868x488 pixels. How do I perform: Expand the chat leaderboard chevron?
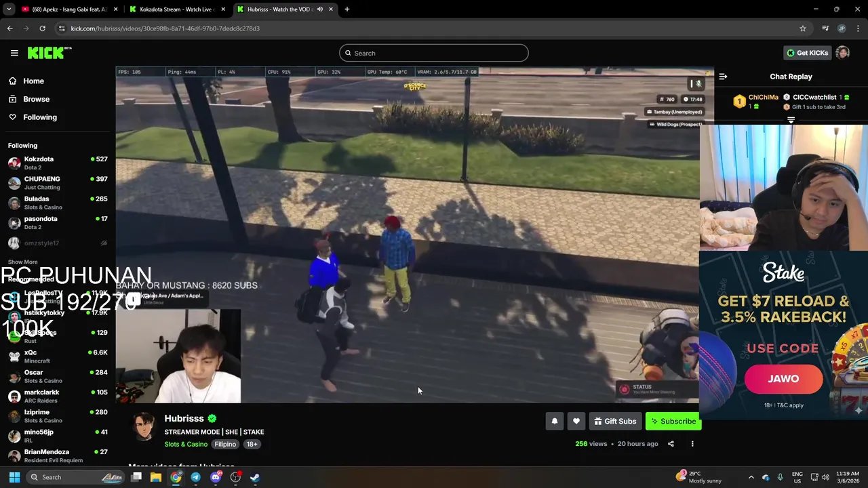(791, 120)
